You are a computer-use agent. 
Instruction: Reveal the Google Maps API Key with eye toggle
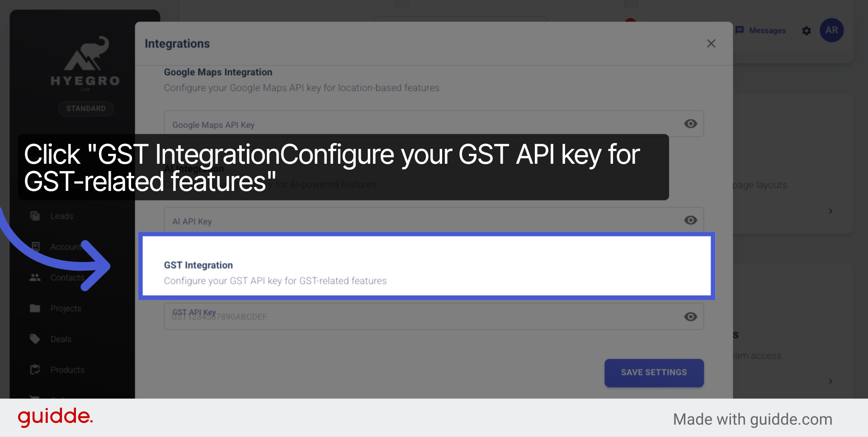point(690,123)
